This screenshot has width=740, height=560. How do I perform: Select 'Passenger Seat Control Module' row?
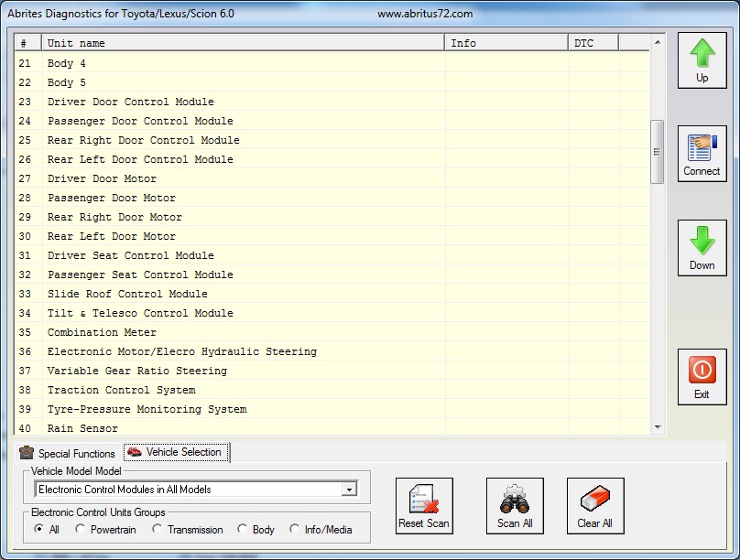(332, 275)
